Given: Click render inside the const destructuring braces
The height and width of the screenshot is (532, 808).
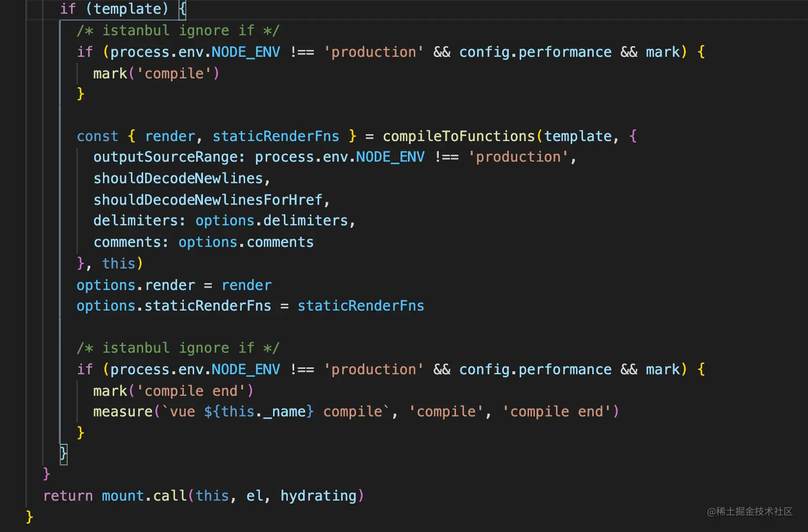Looking at the screenshot, I should point(170,136).
